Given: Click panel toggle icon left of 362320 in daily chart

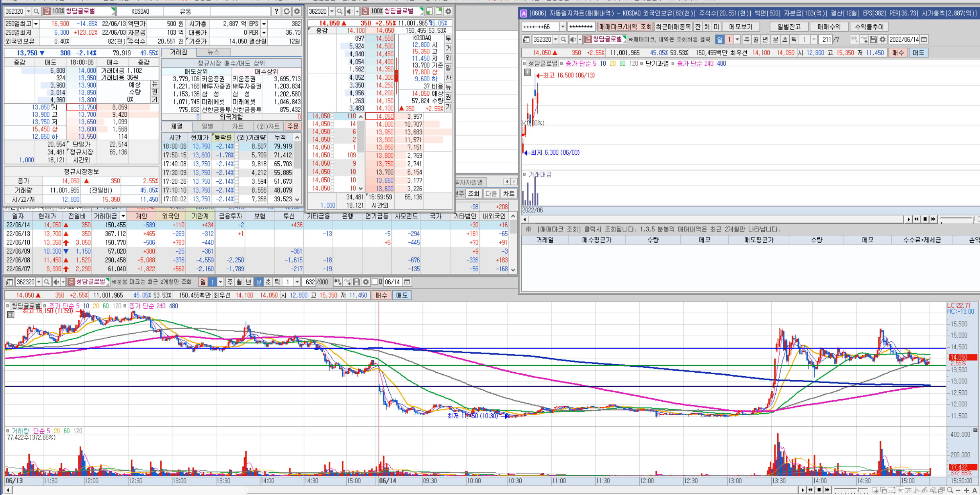Looking at the screenshot, I should tap(526, 39).
